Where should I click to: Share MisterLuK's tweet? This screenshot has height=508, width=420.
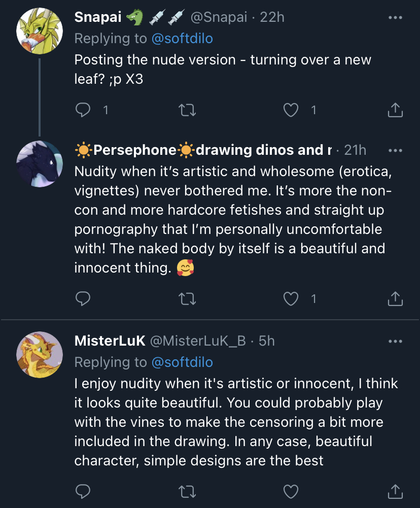click(395, 491)
